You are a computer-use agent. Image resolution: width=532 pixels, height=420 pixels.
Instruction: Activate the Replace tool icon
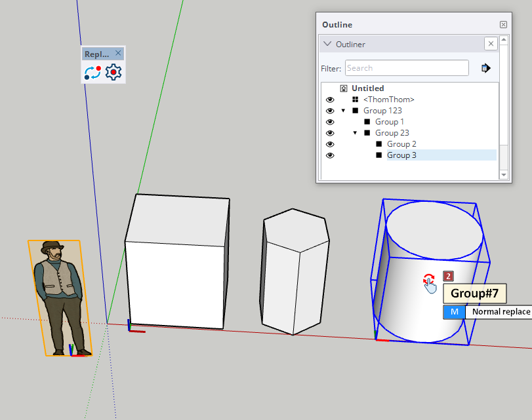point(92,72)
